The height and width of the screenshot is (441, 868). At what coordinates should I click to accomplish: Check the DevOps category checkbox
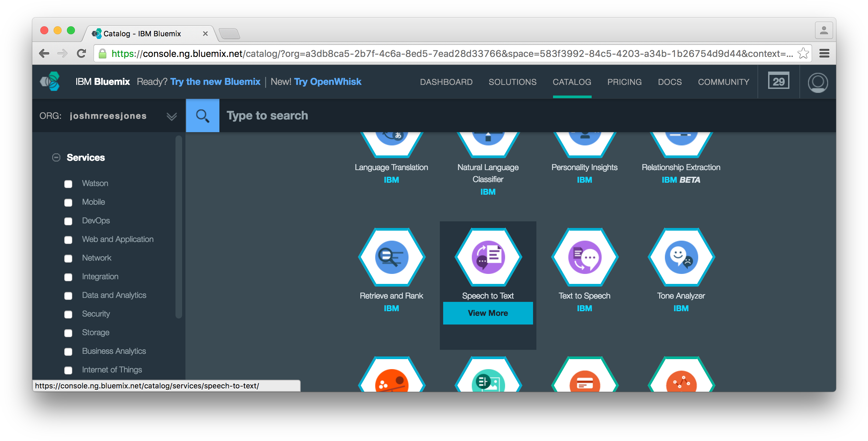pyautogui.click(x=68, y=221)
